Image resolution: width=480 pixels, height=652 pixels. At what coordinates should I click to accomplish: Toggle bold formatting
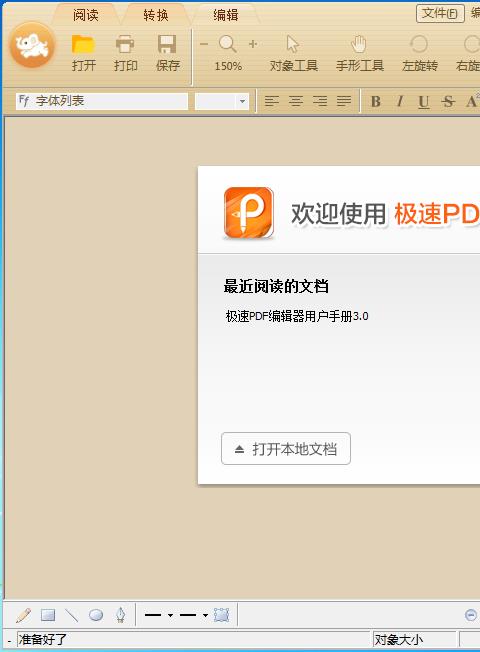pyautogui.click(x=376, y=101)
